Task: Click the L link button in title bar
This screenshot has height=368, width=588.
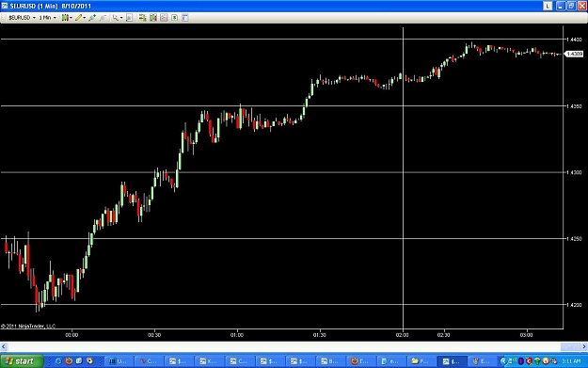Action: click(548, 6)
